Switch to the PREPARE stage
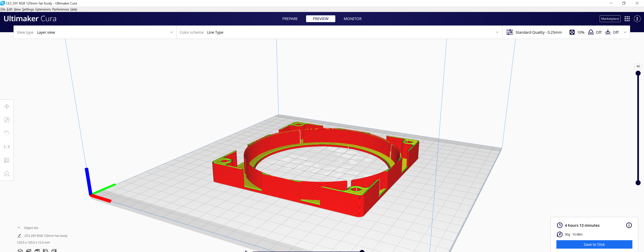The width and height of the screenshot is (644, 252). click(x=290, y=19)
